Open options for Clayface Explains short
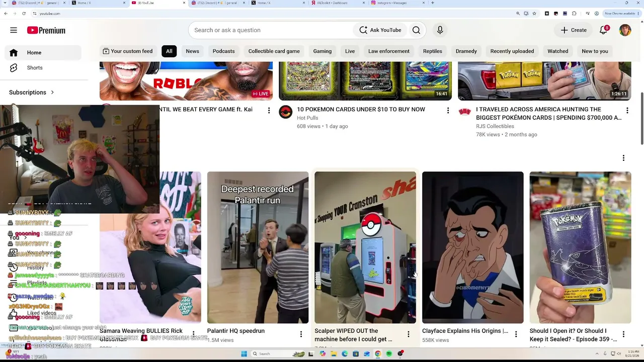The image size is (644, 362). click(x=516, y=334)
